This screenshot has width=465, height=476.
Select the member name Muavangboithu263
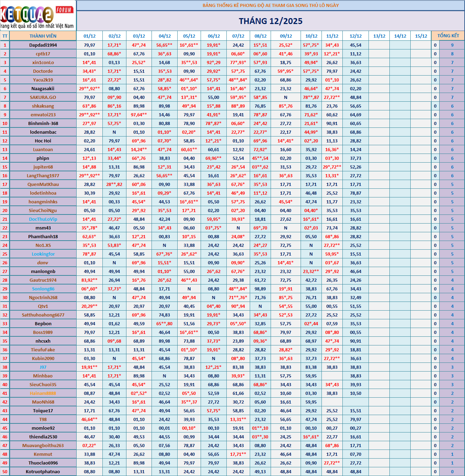pos(43,445)
